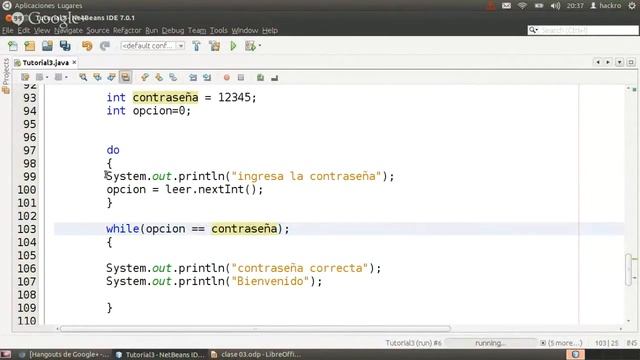Expand the Projects side panel
Image resolution: width=640 pixels, height=360 pixels.
[6, 76]
